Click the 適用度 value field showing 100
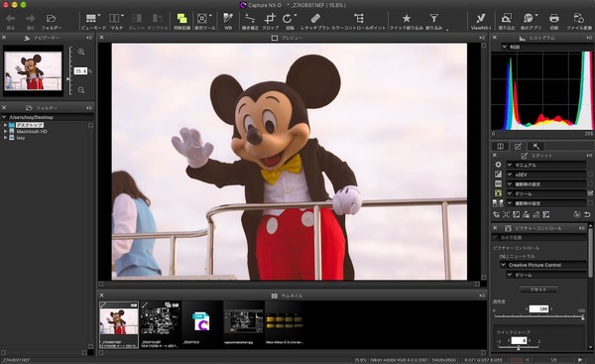 point(538,309)
